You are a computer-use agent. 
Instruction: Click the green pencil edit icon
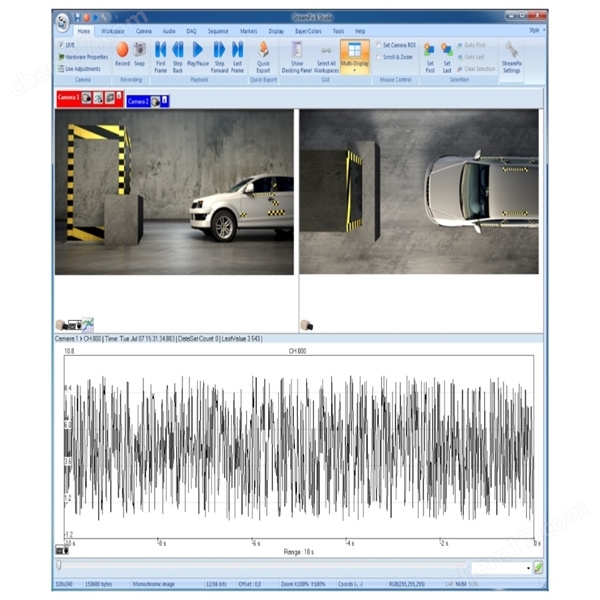click(539, 567)
